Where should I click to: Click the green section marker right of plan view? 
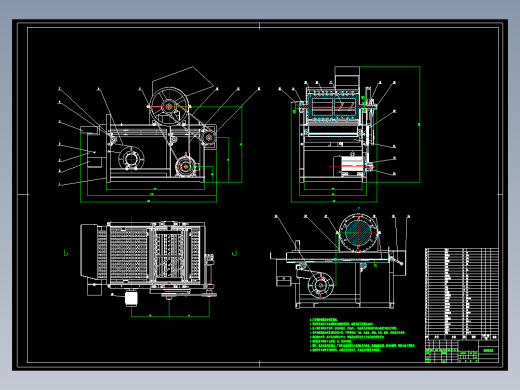pyautogui.click(x=234, y=253)
